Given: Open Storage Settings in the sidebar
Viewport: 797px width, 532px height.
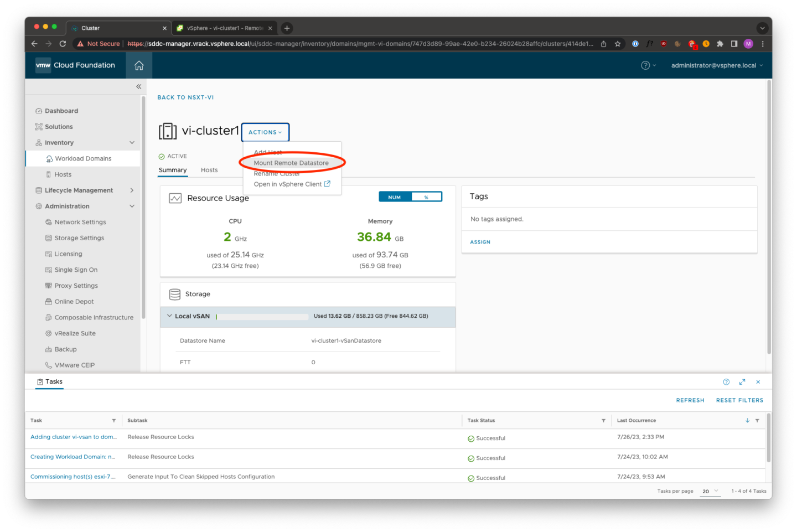Looking at the screenshot, I should (x=79, y=237).
